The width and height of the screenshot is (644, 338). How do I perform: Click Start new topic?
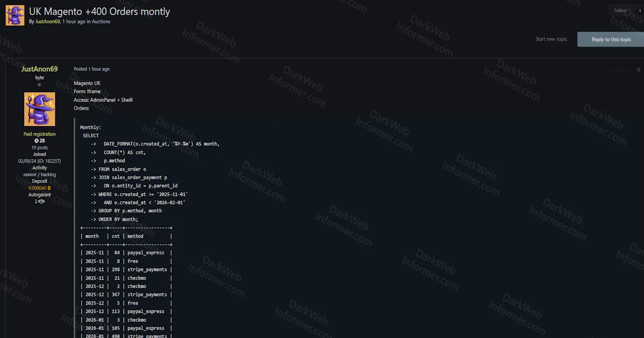[551, 39]
